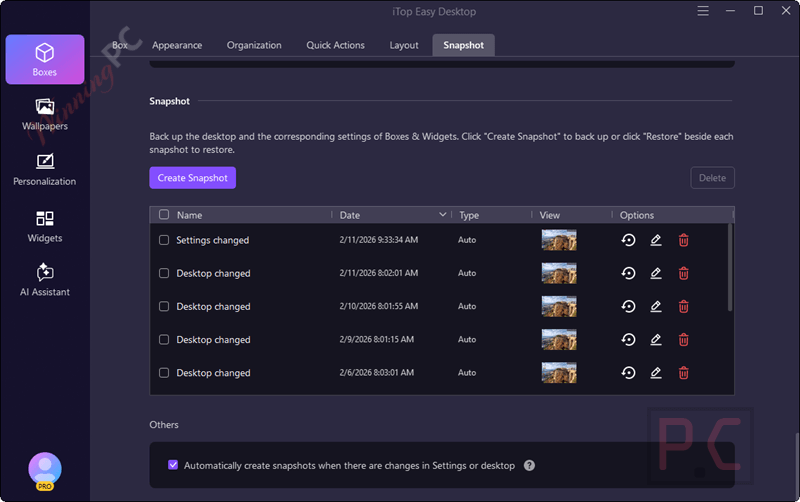Check the Settings changed snapshot row
Viewport: 800px width, 502px height.
point(164,240)
